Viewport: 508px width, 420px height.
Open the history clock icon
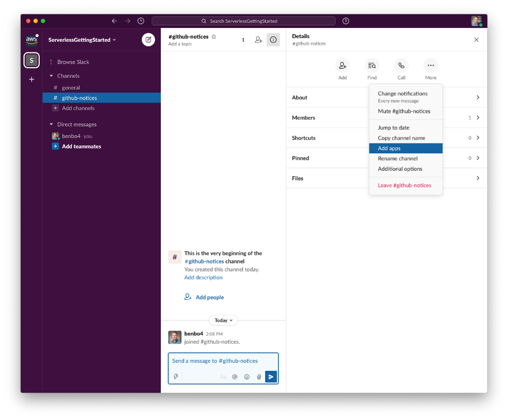(x=141, y=21)
